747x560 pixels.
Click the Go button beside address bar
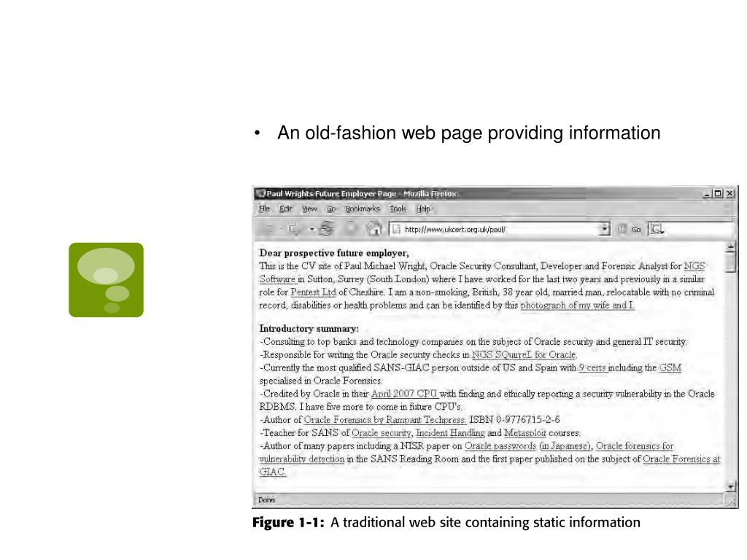pyautogui.click(x=631, y=230)
